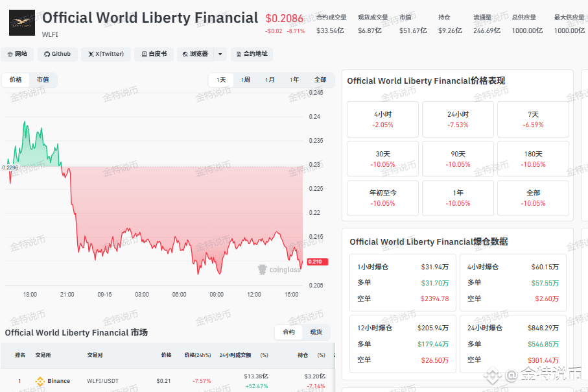Click the 4小时 performance card
The width and height of the screenshot is (588, 392).
(x=382, y=119)
